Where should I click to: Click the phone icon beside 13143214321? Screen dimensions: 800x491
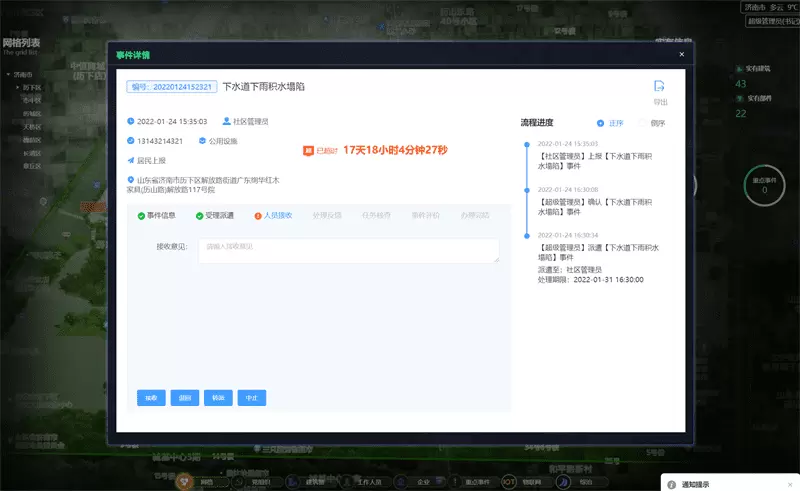(x=131, y=140)
